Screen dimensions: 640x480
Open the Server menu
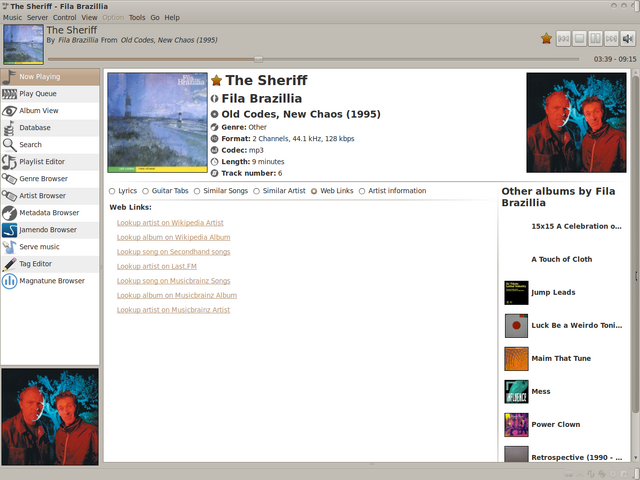(37, 18)
